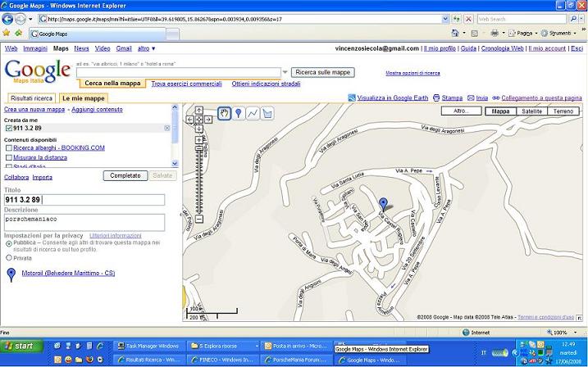
Task: Open the search provider dropdown arrow
Action: pos(581,19)
